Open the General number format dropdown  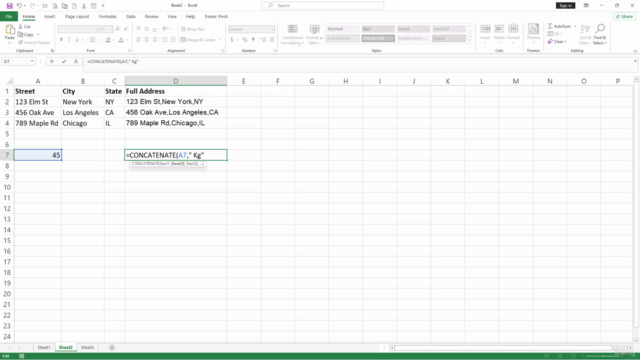273,29
